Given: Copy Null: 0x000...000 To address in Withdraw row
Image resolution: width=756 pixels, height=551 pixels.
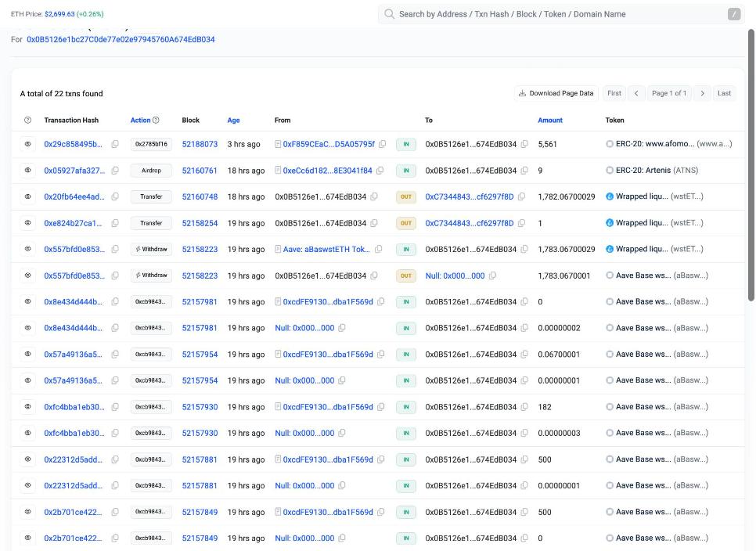Looking at the screenshot, I should tap(492, 275).
